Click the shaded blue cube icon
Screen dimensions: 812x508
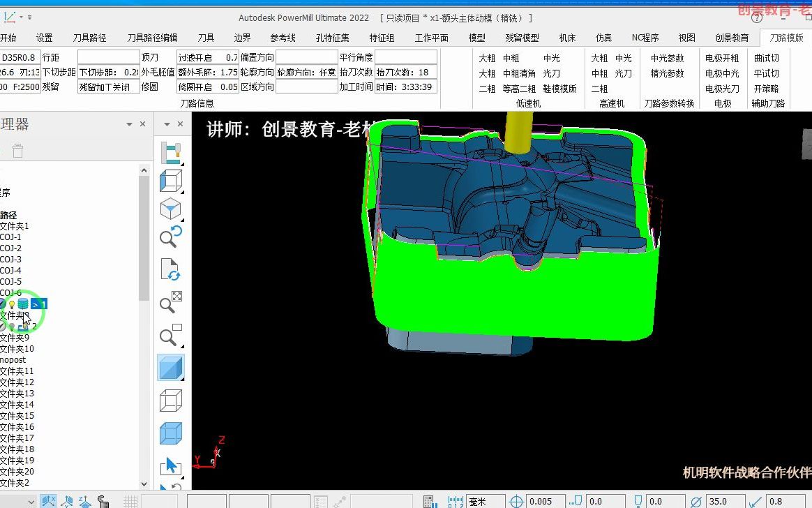click(171, 433)
